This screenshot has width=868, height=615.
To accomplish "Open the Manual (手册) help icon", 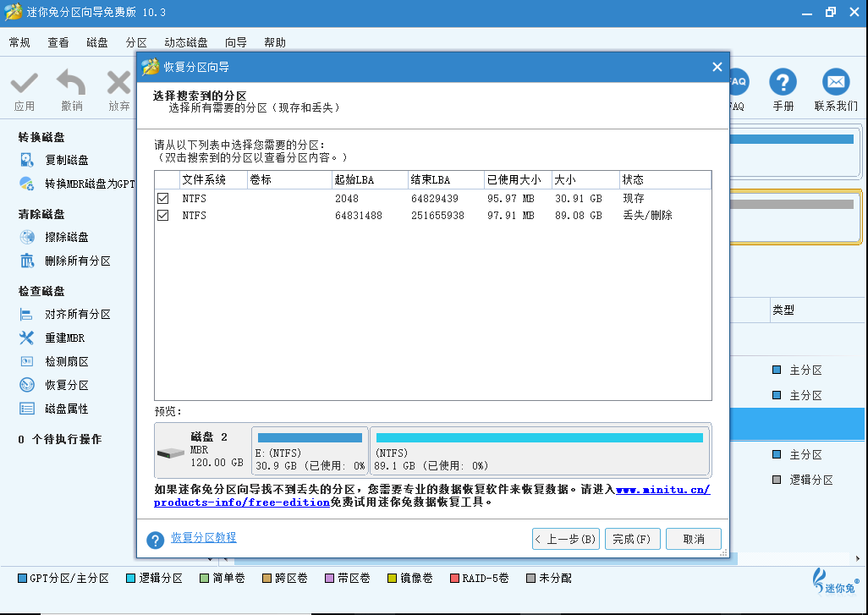I will click(x=783, y=82).
